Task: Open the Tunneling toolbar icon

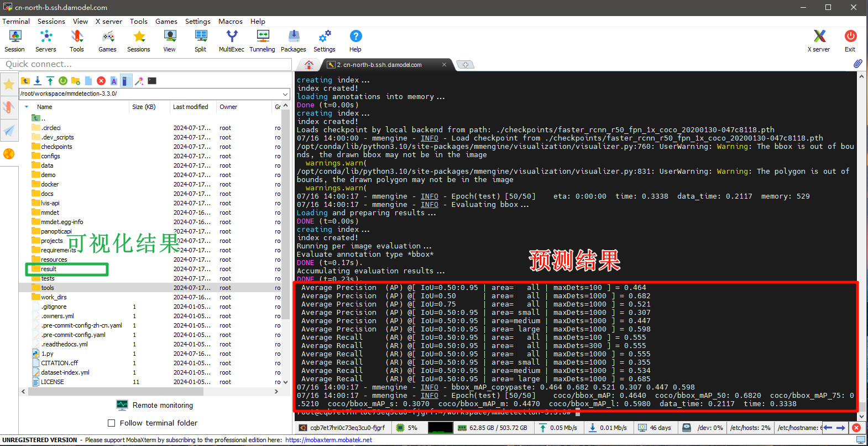Action: 263,41
